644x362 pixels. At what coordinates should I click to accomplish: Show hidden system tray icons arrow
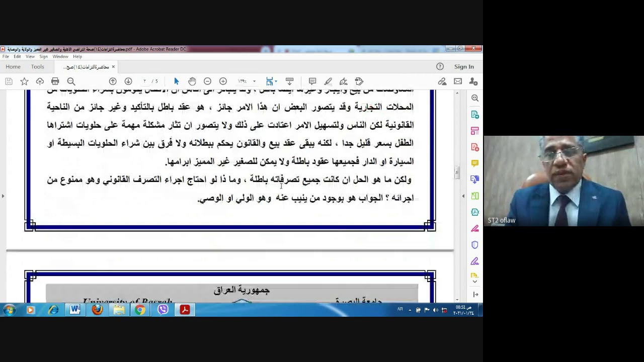coord(410,310)
